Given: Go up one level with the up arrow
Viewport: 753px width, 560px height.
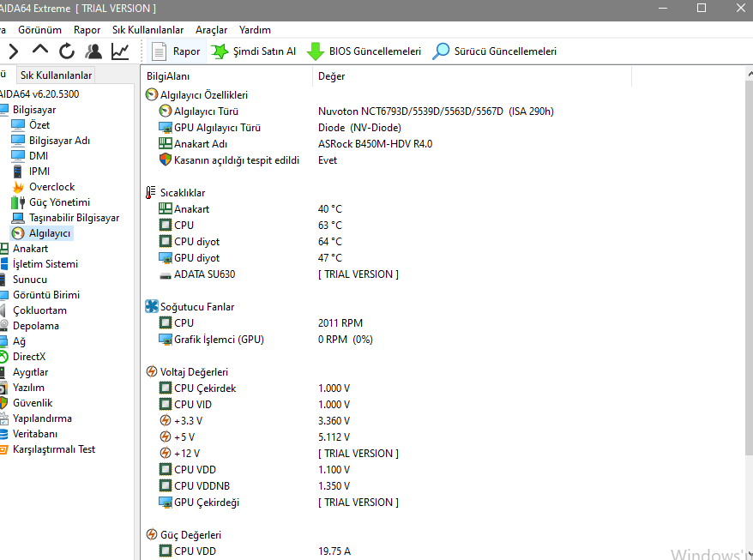Looking at the screenshot, I should (40, 50).
